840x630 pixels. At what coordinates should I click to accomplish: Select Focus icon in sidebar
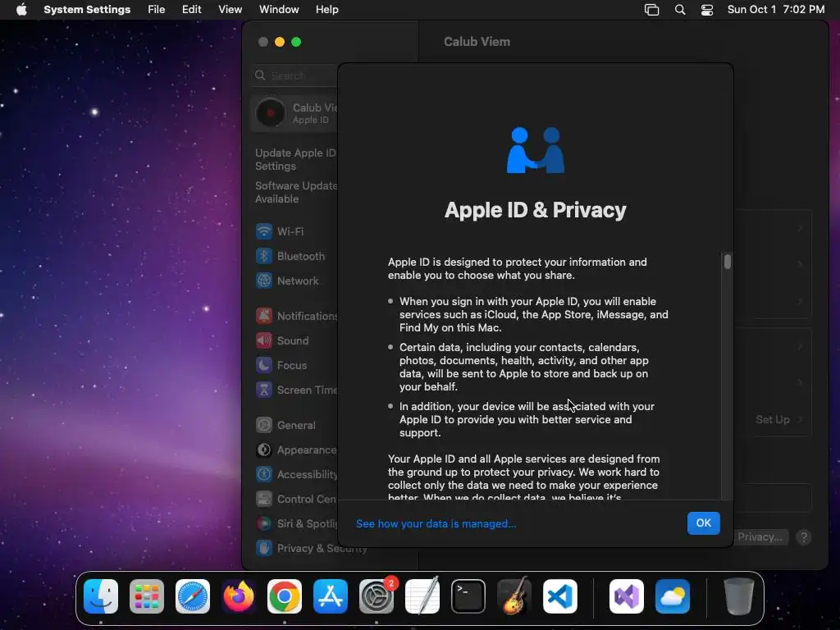263,365
